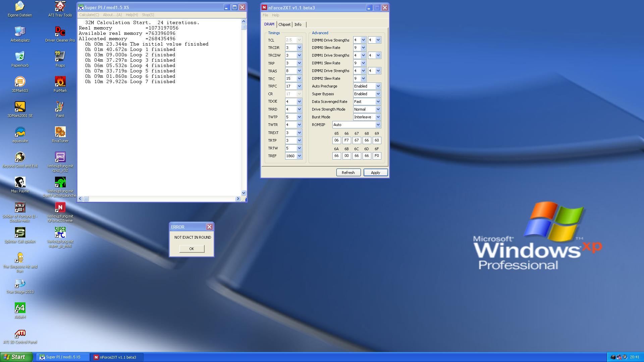The width and height of the screenshot is (644, 362).
Task: Open TREF value dropdown
Action: [299, 156]
